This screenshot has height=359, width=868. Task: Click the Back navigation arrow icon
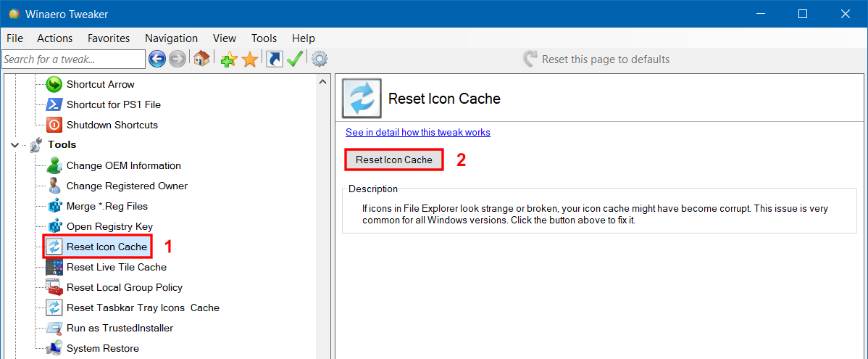(157, 59)
